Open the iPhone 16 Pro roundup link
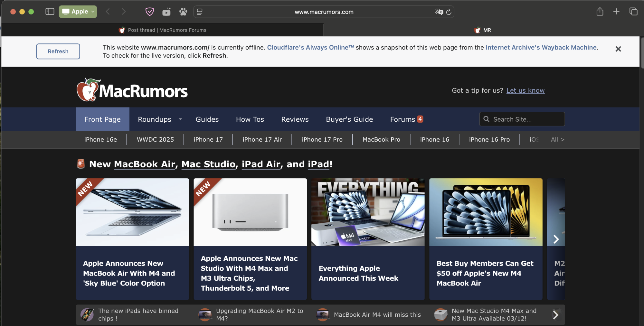Viewport: 644px width, 326px height. 489,139
